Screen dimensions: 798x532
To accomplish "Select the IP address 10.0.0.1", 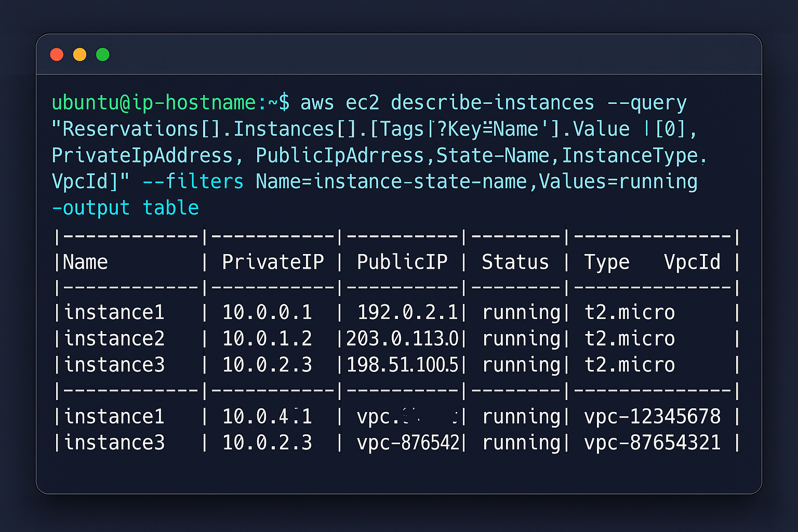I will pyautogui.click(x=268, y=312).
